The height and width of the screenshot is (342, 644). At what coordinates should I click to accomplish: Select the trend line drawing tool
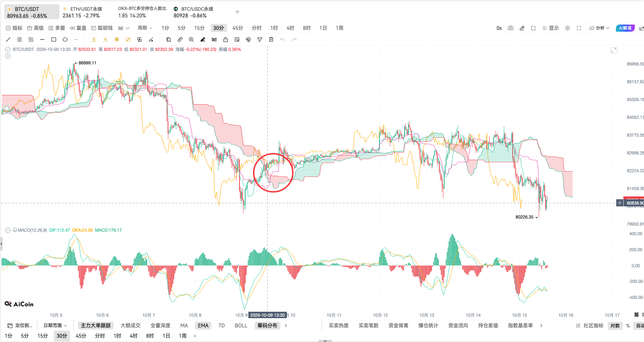tap(8, 40)
